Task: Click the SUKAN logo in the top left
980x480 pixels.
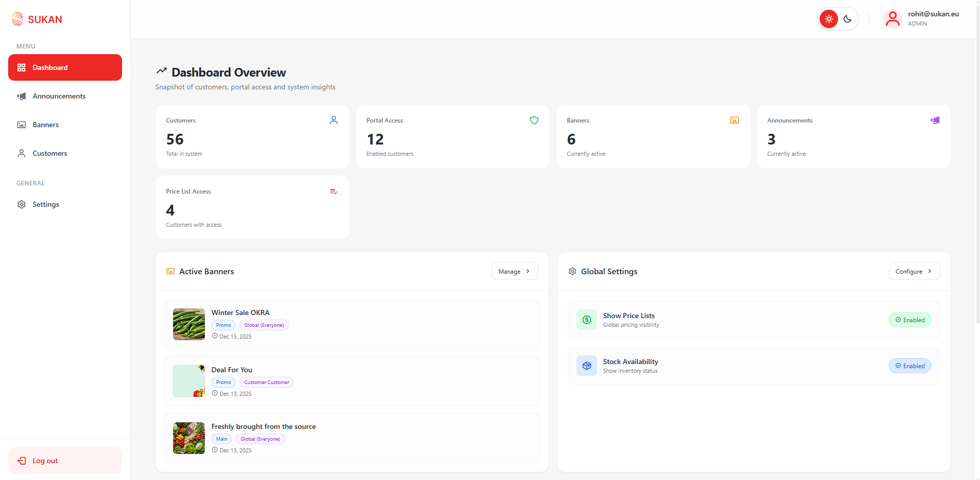Action: (x=36, y=19)
